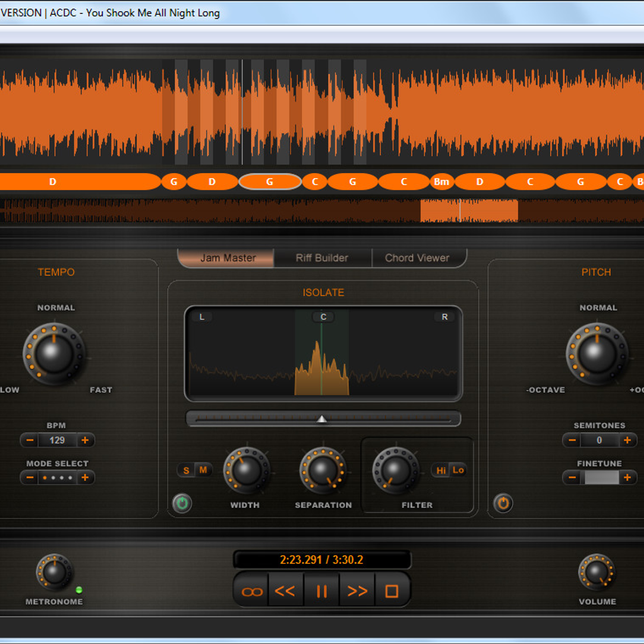Enable the Hi filter mode

[x=441, y=470]
